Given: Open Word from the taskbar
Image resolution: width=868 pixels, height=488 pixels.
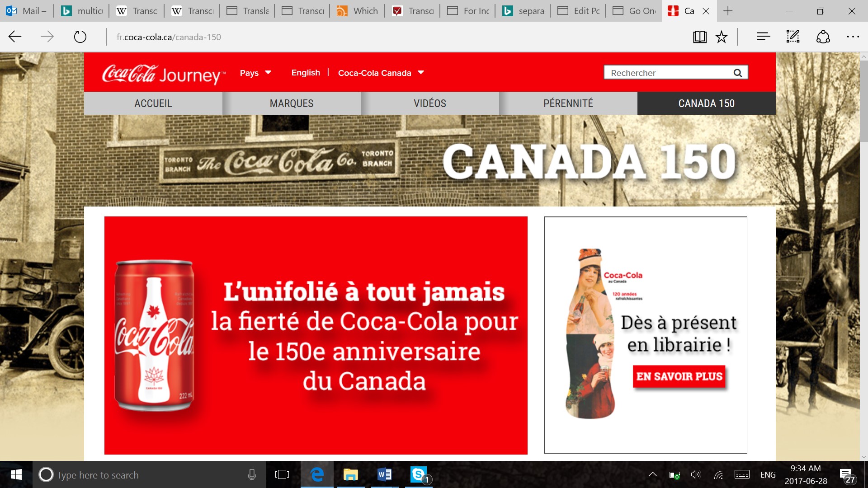Looking at the screenshot, I should [384, 474].
